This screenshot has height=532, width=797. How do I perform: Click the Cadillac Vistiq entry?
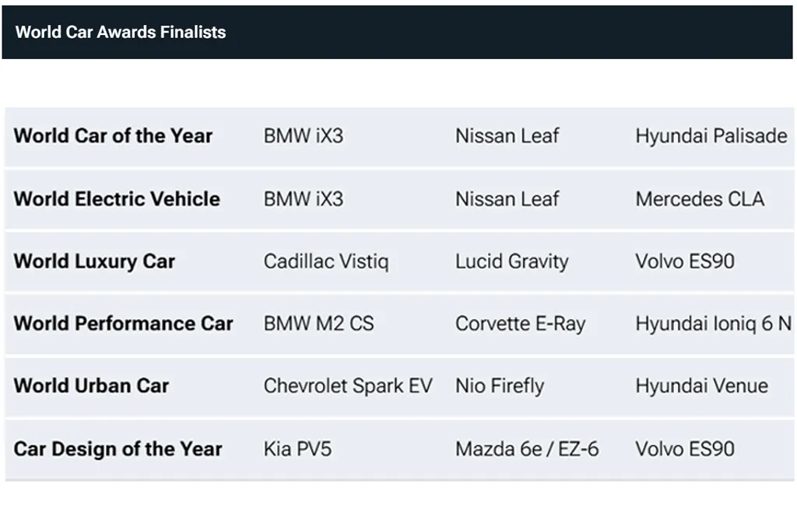325,261
